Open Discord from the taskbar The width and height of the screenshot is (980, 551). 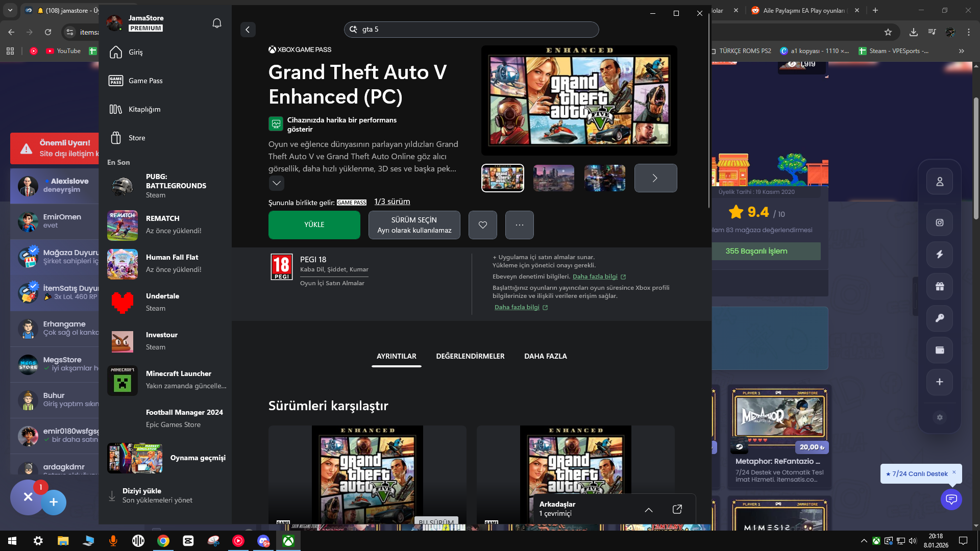tap(263, 541)
